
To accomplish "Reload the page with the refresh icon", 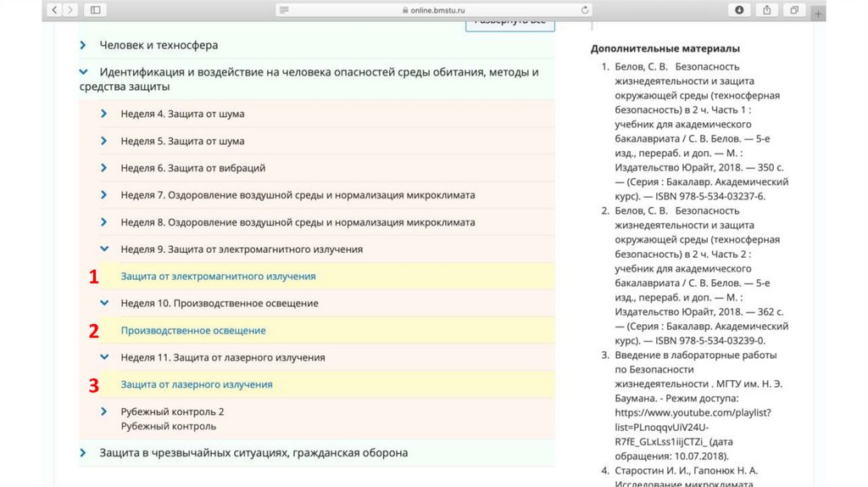I will (585, 10).
